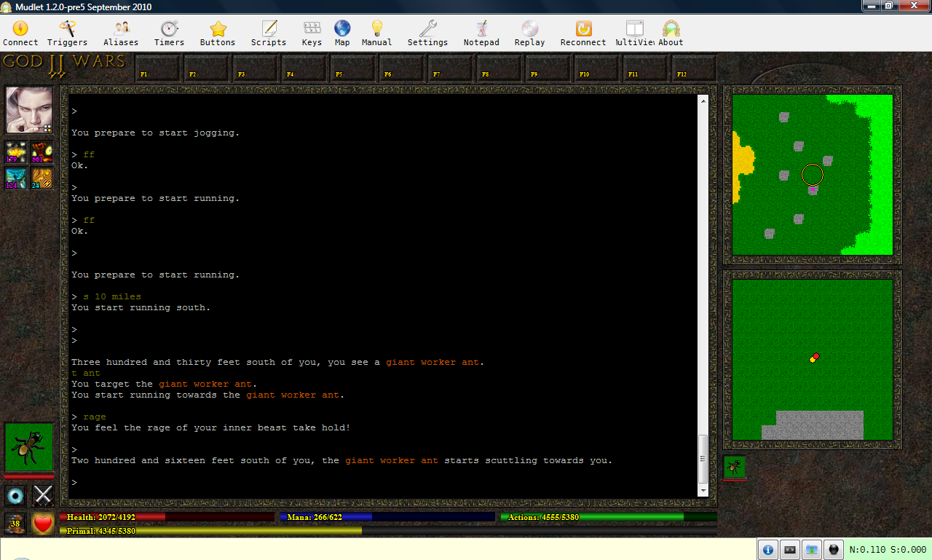The image size is (932, 560).
Task: Click the F6 hotkey slot
Action: [401, 68]
